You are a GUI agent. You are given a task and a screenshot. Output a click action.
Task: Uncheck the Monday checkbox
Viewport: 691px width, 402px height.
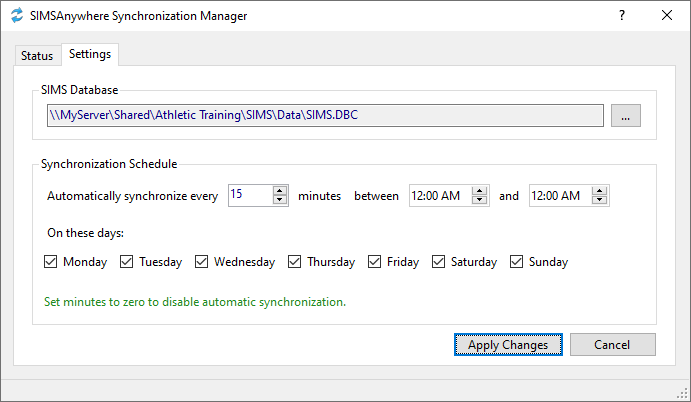pos(51,262)
